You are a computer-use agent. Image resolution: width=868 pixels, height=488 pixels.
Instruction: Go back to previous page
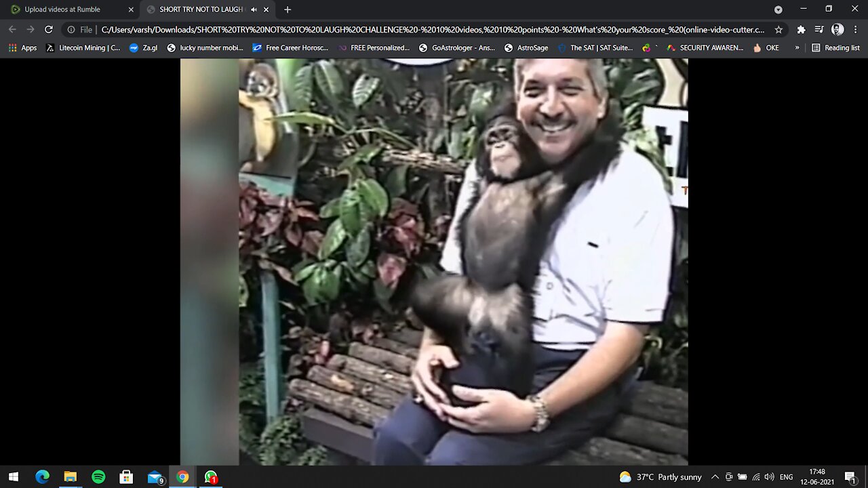pos(12,29)
